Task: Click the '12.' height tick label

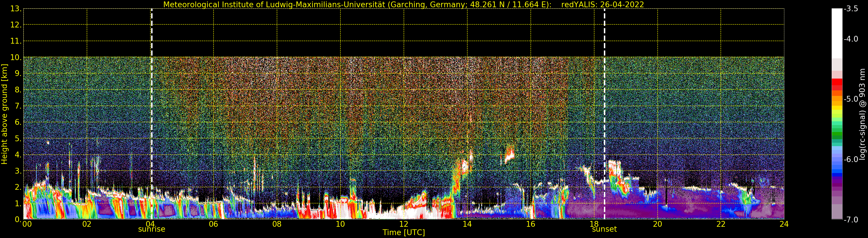Action: coord(16,25)
